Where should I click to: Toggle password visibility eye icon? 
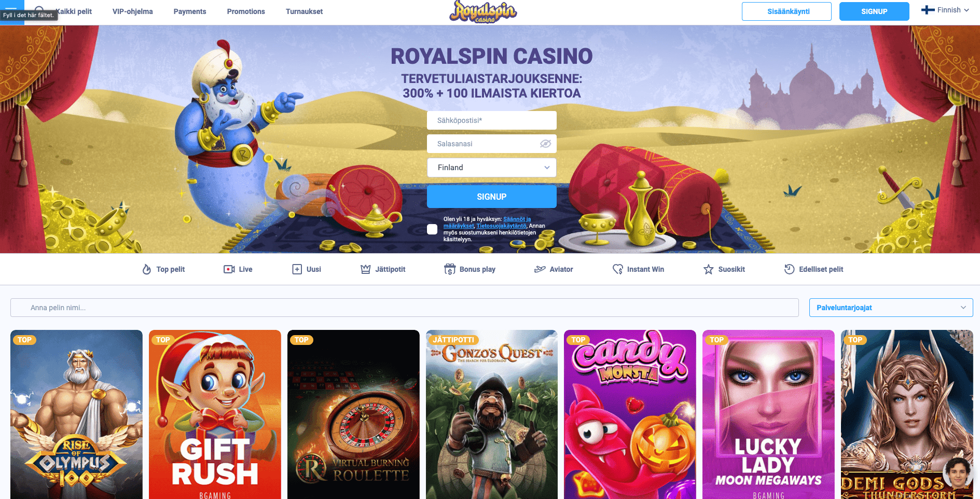[x=545, y=144]
